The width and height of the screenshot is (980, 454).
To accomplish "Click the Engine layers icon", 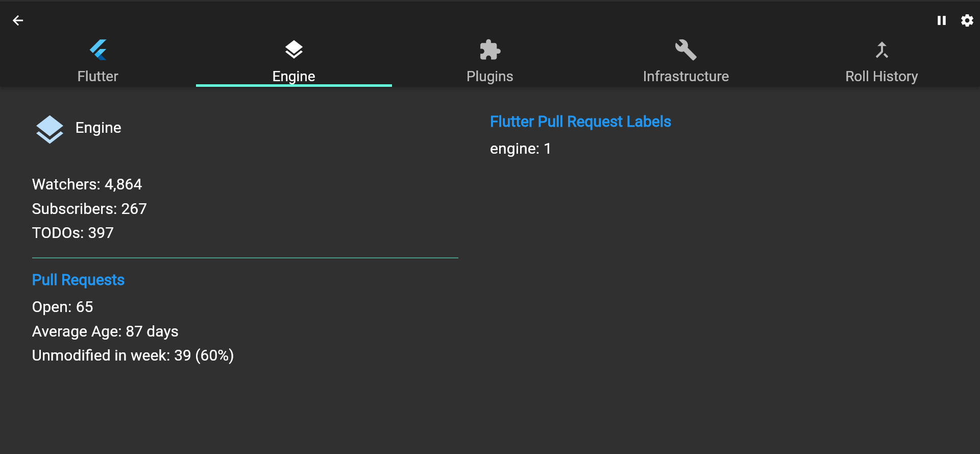I will click(293, 50).
